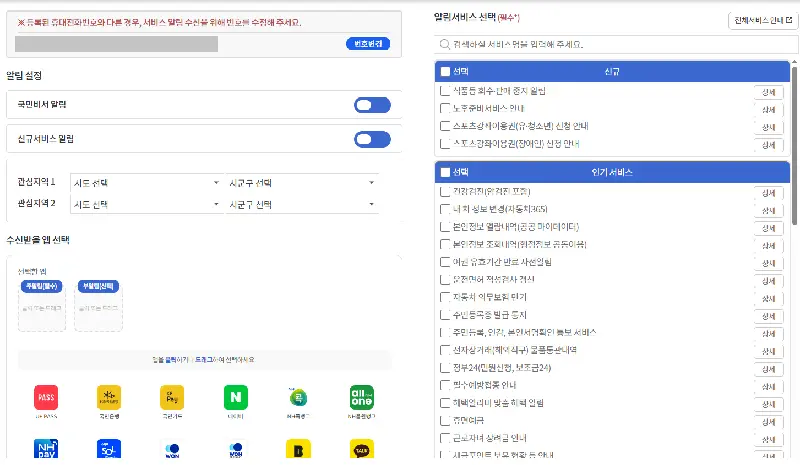Click 상세 for 노후준비서비스 안내
Screen dimensions: 800x465
pyautogui.click(x=768, y=110)
